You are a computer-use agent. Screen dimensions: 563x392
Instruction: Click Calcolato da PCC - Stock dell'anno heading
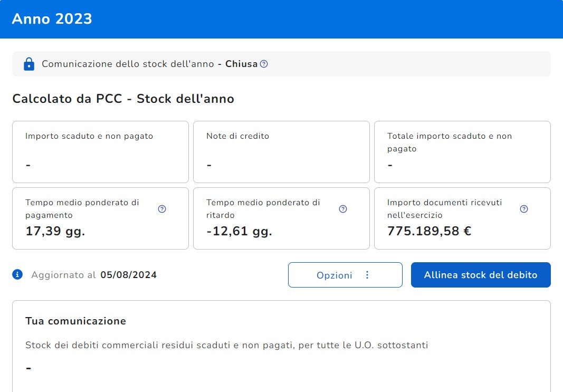coord(123,99)
